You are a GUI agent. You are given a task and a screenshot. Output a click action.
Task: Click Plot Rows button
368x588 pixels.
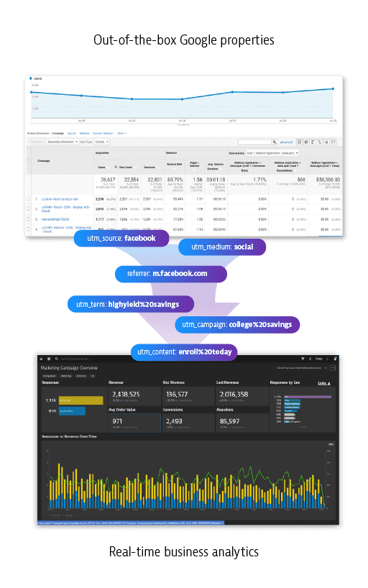[x=37, y=142]
